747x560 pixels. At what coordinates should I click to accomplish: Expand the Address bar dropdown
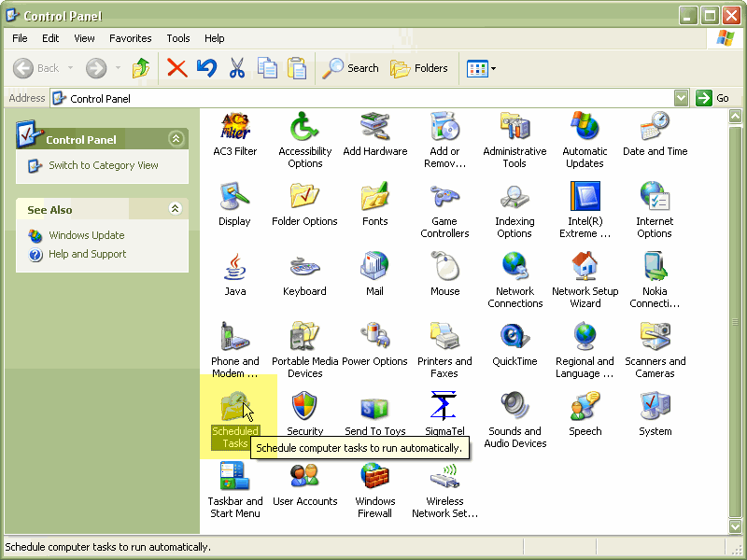pyautogui.click(x=682, y=98)
